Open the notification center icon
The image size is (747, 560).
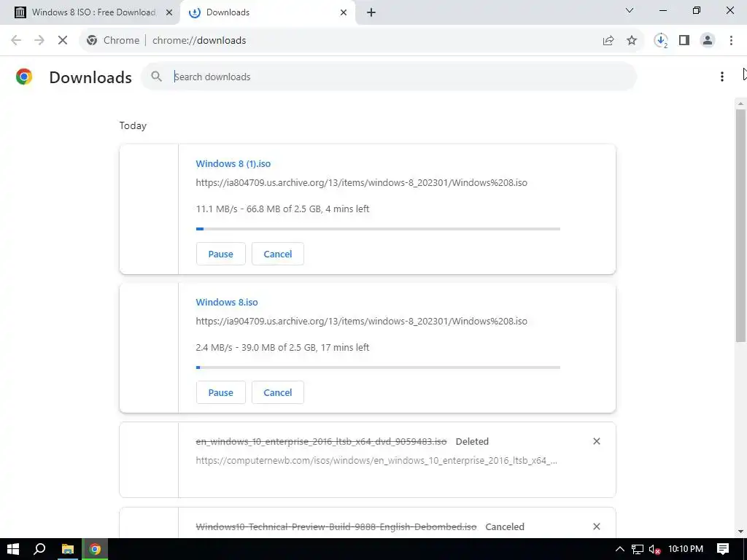click(x=723, y=549)
